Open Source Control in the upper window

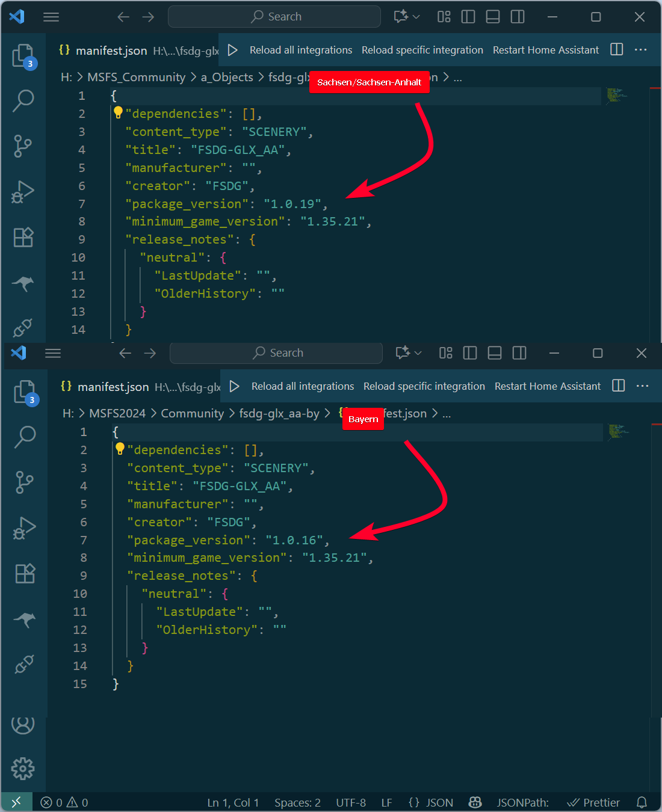tap(23, 146)
